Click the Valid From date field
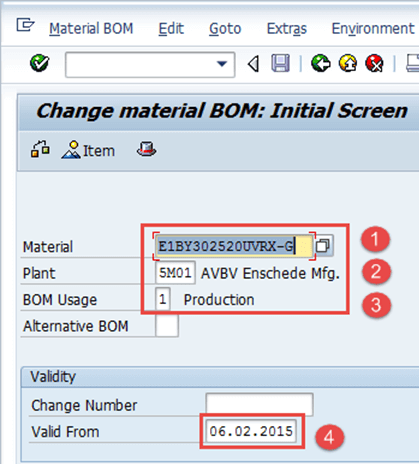Viewport: 419px width, 464px height. [251, 431]
